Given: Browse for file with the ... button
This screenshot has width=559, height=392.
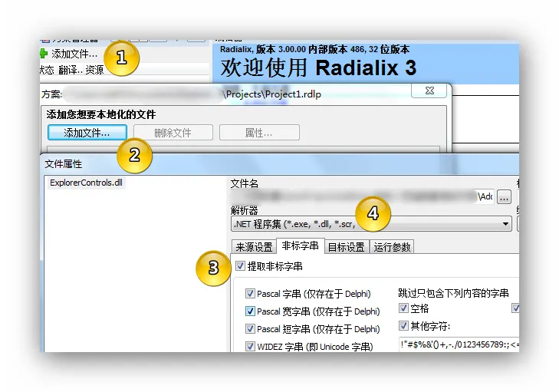Looking at the screenshot, I should (x=504, y=197).
